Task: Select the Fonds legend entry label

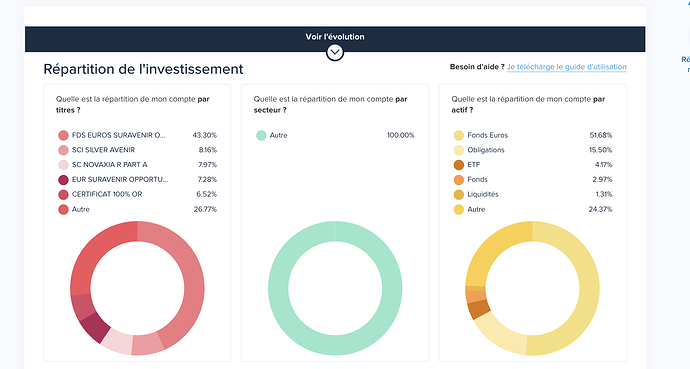Action: click(477, 179)
